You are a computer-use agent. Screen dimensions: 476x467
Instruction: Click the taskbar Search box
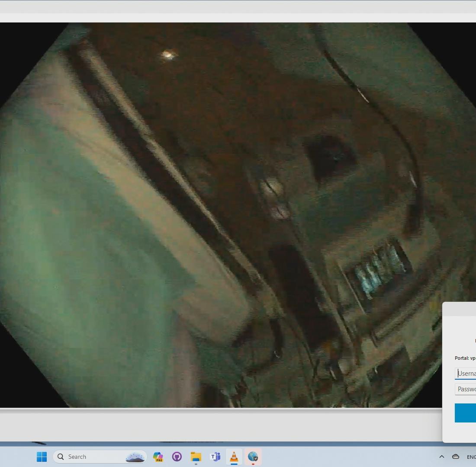click(100, 457)
